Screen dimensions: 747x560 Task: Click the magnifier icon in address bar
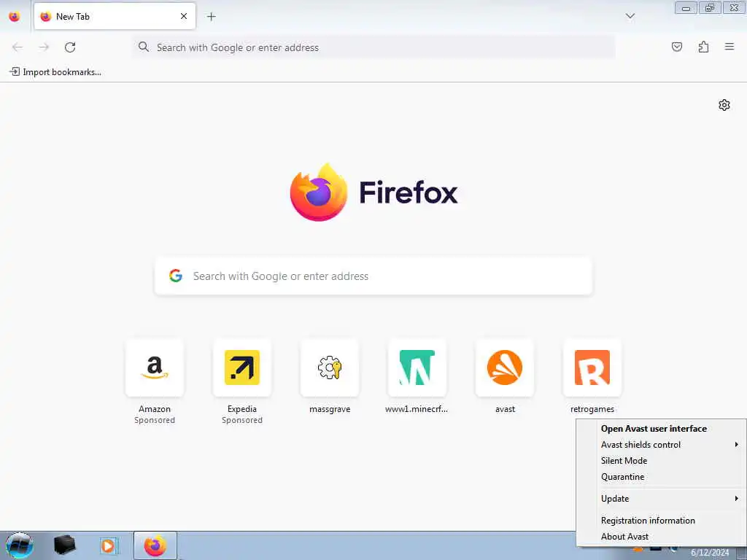(x=144, y=47)
